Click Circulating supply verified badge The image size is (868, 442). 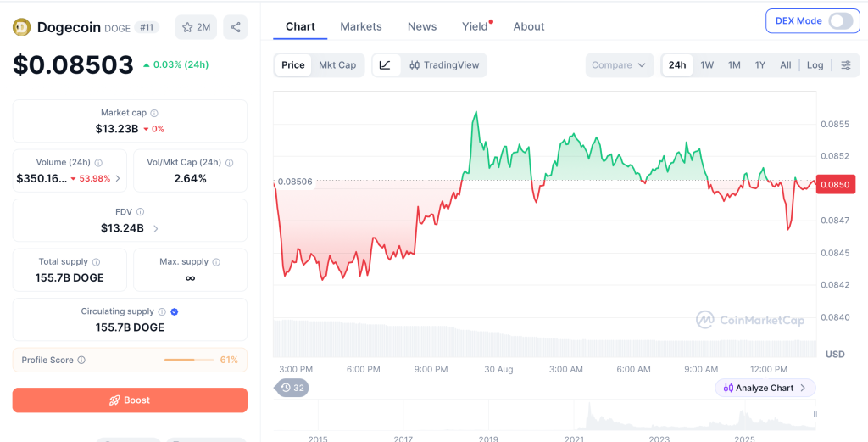click(x=175, y=312)
